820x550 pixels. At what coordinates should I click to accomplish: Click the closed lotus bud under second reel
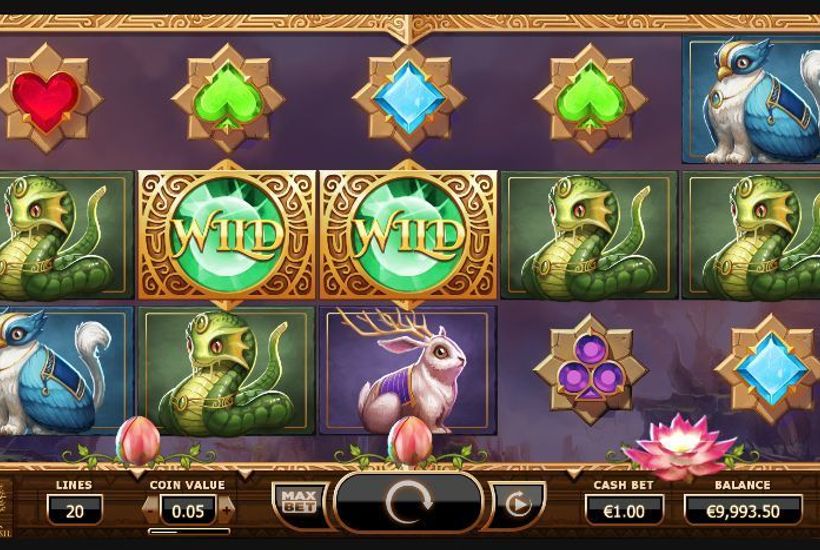point(138,440)
